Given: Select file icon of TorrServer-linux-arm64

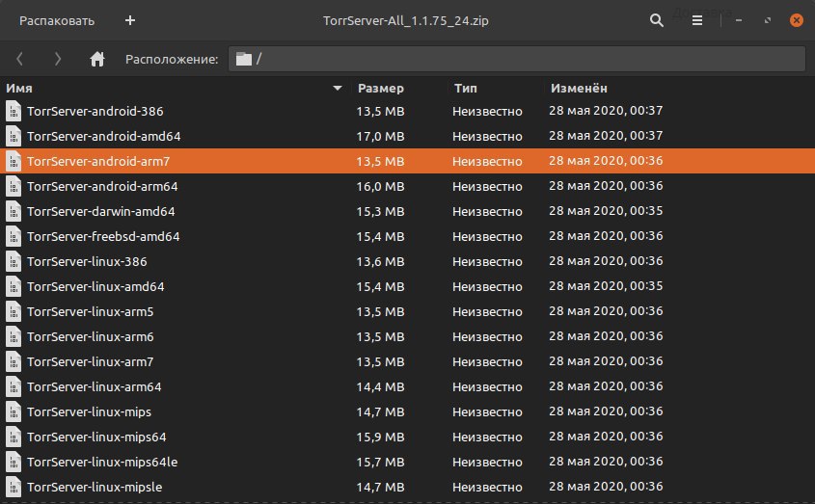Looking at the screenshot, I should 14,386.
